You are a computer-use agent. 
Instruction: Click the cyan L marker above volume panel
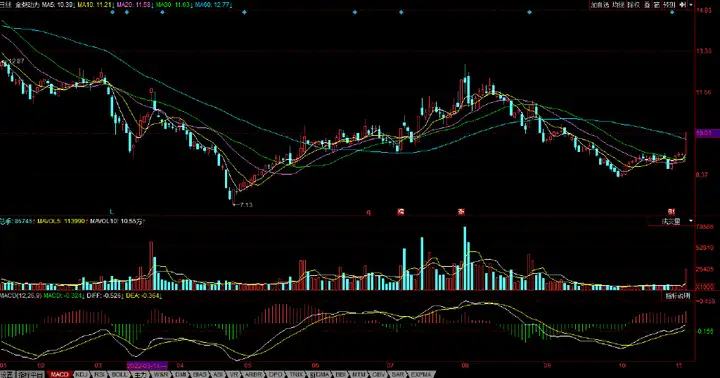tap(111, 212)
